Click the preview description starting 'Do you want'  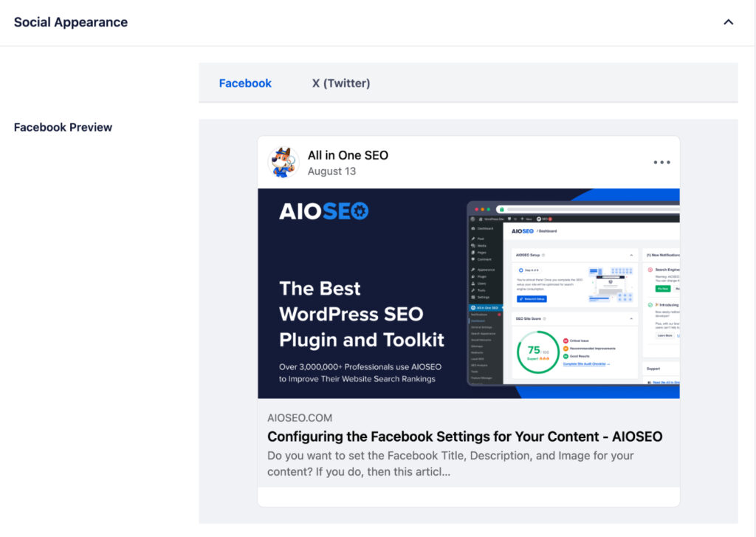point(450,464)
